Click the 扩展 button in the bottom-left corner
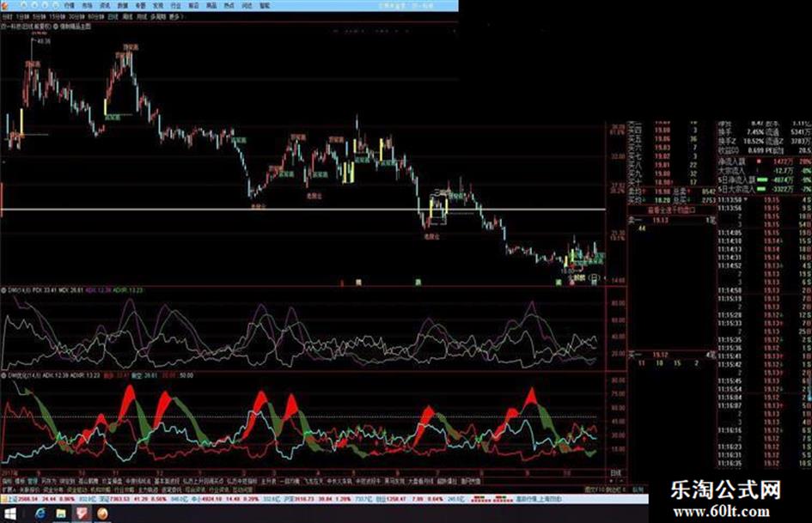This screenshot has width=812, height=523. 9,490
